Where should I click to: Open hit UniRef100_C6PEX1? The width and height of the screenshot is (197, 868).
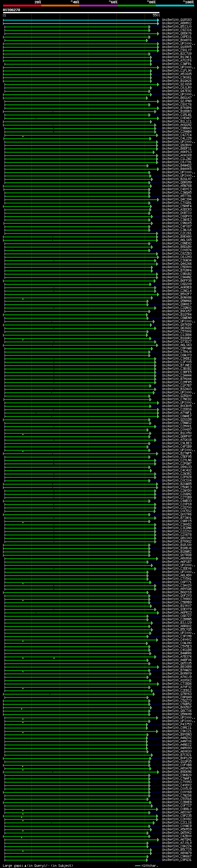[x=177, y=37]
